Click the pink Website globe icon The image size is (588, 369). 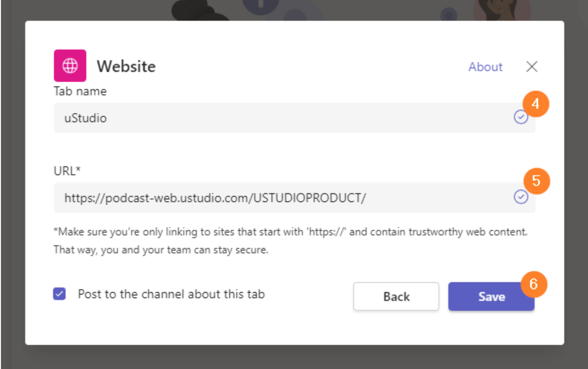point(70,66)
